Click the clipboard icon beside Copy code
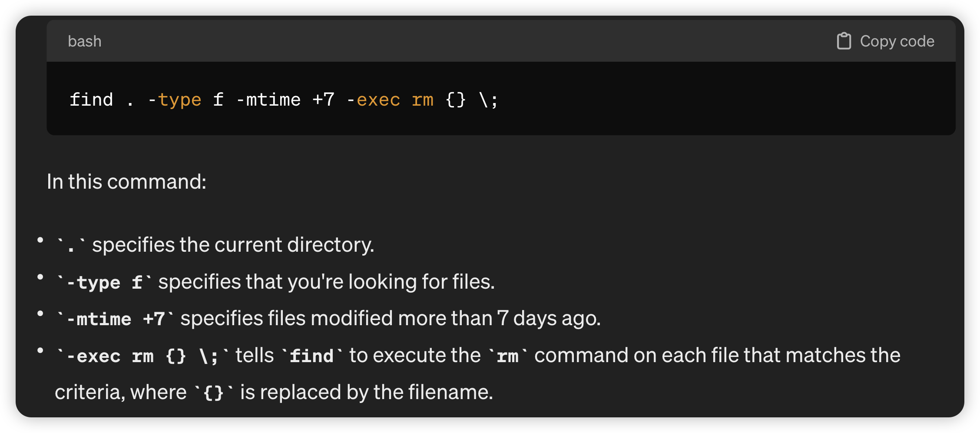980x433 pixels. click(844, 41)
